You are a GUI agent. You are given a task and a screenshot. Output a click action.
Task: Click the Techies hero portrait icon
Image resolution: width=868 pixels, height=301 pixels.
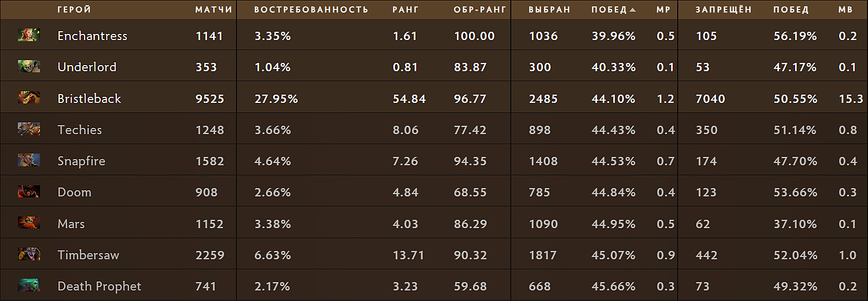coord(28,130)
